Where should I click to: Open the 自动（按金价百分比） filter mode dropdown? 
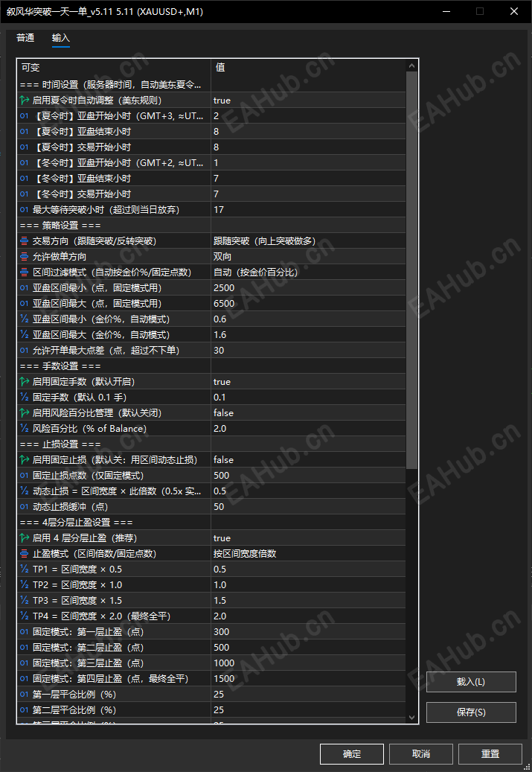(x=308, y=272)
